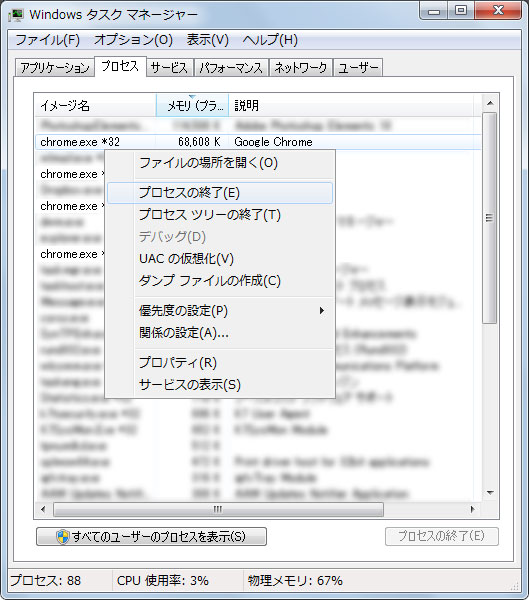Switch to the パフォーマンス tab
The height and width of the screenshot is (600, 529).
point(231,68)
